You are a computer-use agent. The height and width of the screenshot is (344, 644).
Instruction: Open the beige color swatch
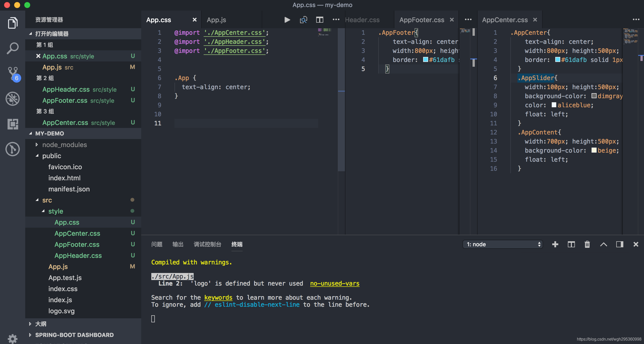pos(594,150)
